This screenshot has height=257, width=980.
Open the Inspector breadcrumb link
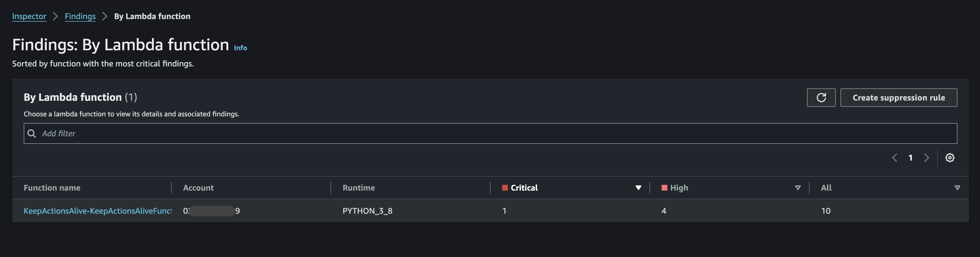(29, 16)
